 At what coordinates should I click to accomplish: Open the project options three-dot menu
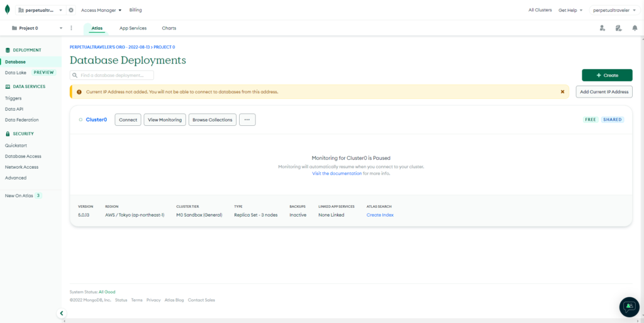71,28
